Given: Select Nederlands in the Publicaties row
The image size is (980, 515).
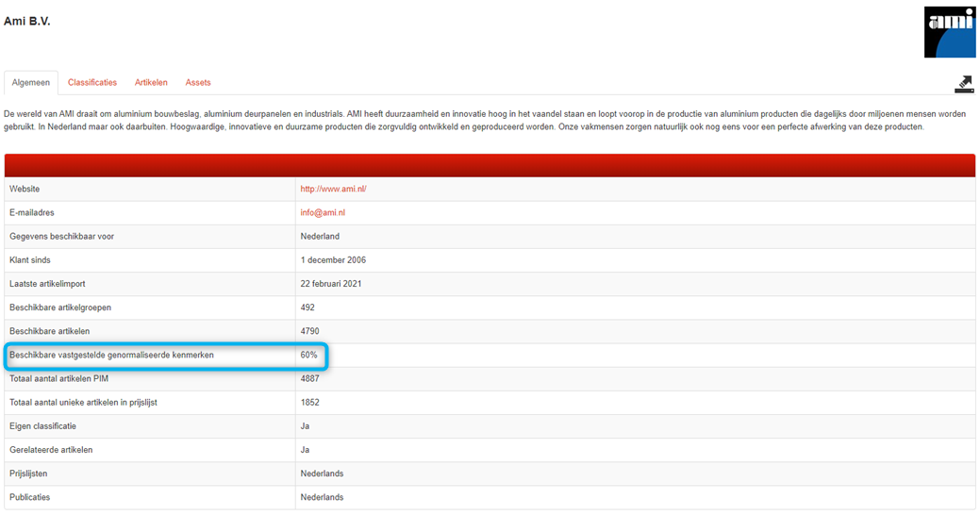Looking at the screenshot, I should click(322, 497).
